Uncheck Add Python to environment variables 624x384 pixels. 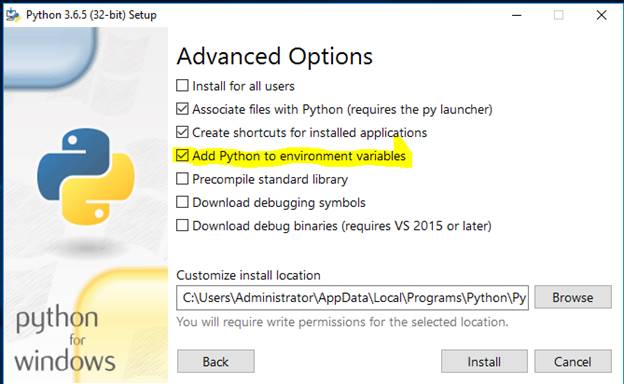click(182, 155)
